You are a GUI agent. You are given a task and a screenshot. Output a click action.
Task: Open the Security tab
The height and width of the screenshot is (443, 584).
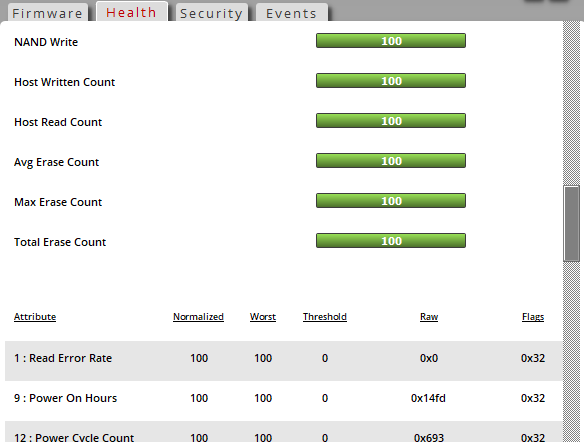[x=211, y=13]
